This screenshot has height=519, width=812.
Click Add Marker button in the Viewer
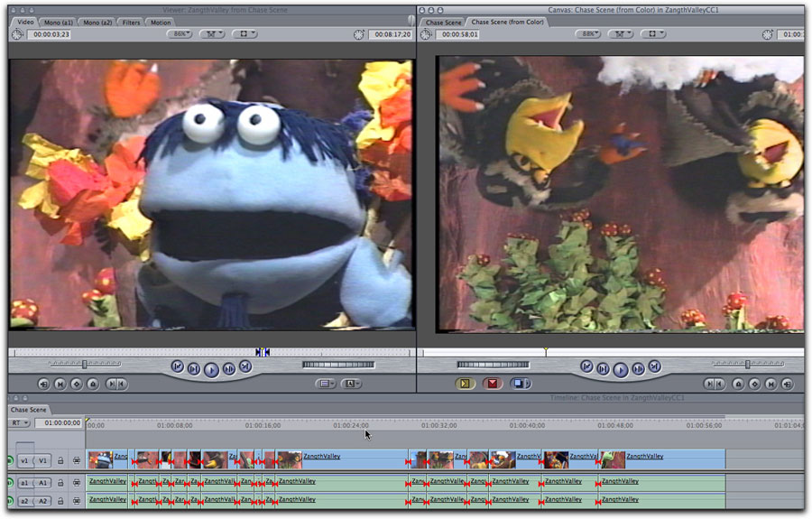point(95,384)
